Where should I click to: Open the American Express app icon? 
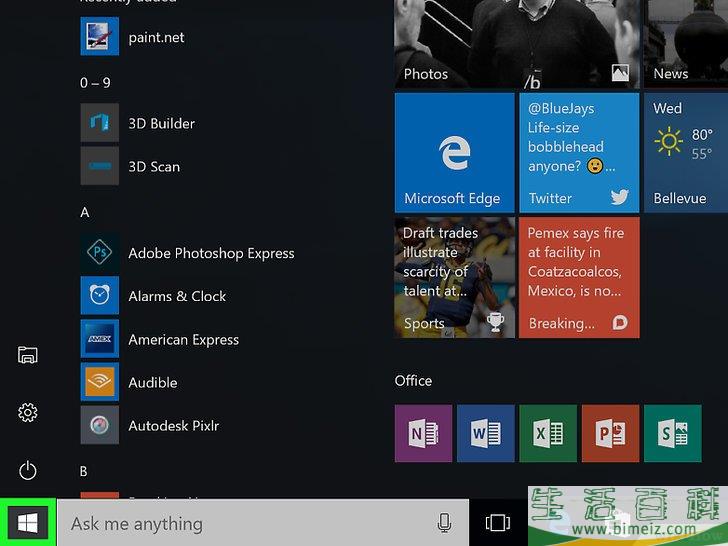pyautogui.click(x=99, y=339)
